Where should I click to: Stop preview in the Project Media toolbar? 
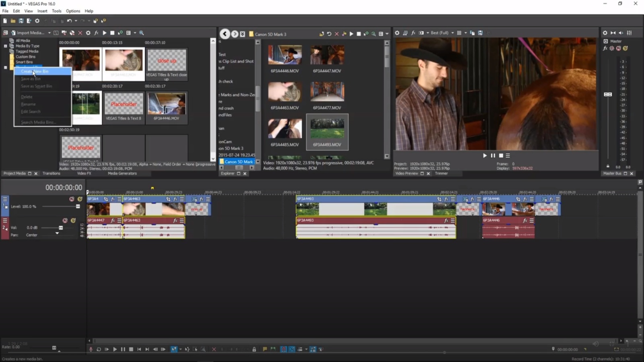point(112,33)
